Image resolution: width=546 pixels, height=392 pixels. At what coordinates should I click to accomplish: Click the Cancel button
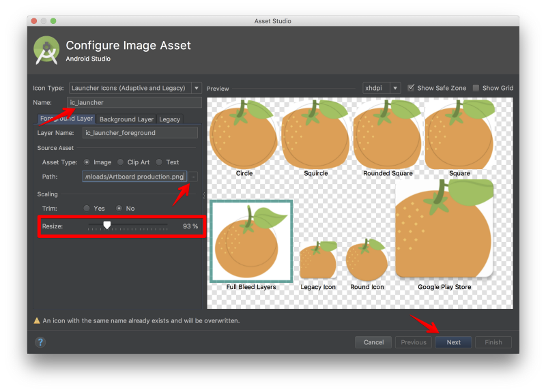[x=373, y=342]
